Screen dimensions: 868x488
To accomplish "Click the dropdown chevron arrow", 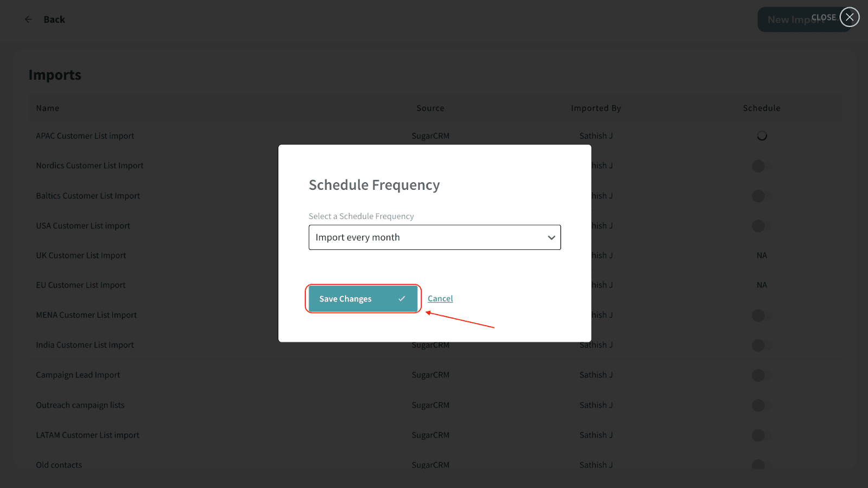I will tap(551, 237).
